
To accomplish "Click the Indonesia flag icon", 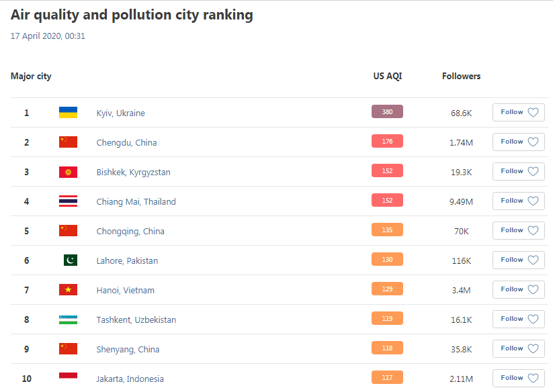I will coord(68,377).
